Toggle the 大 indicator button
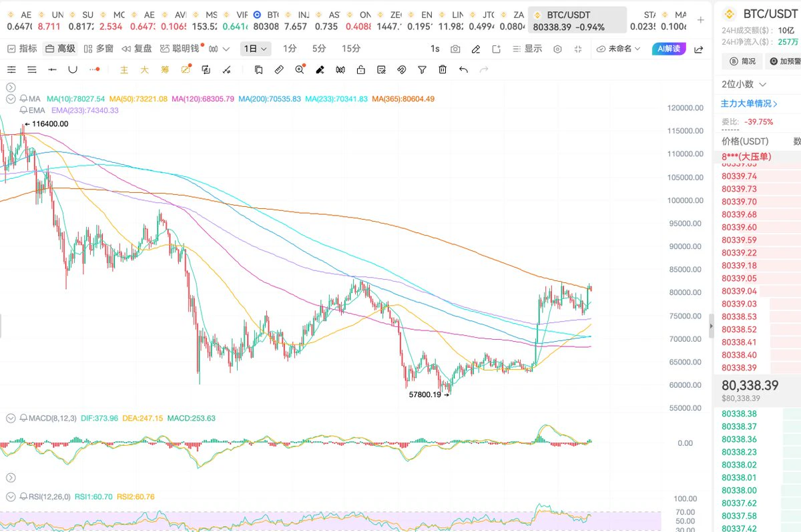Image resolution: width=801 pixels, height=532 pixels. pos(144,69)
